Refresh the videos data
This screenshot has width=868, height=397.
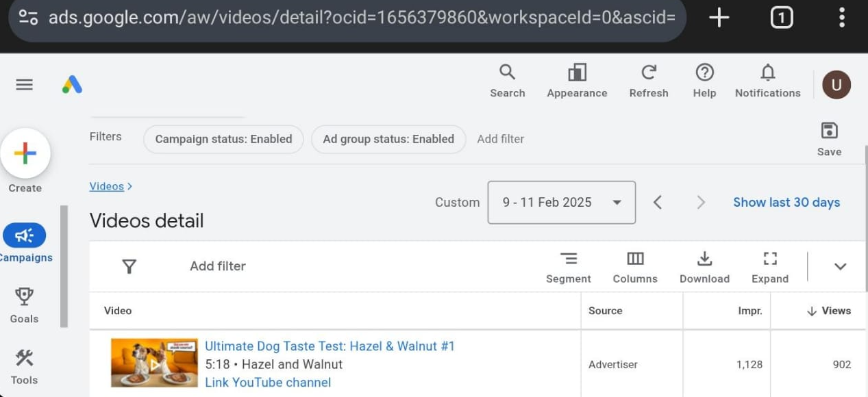pos(648,81)
